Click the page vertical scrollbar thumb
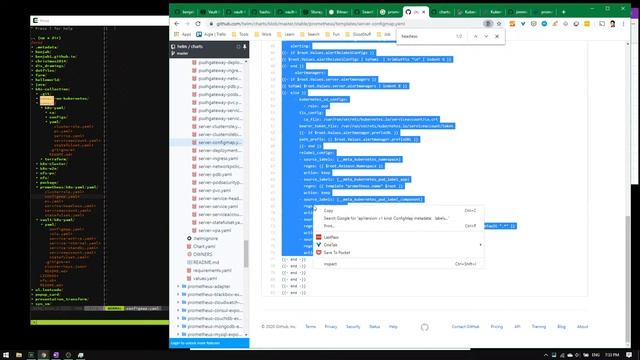The width and height of the screenshot is (640, 360). tap(627, 280)
